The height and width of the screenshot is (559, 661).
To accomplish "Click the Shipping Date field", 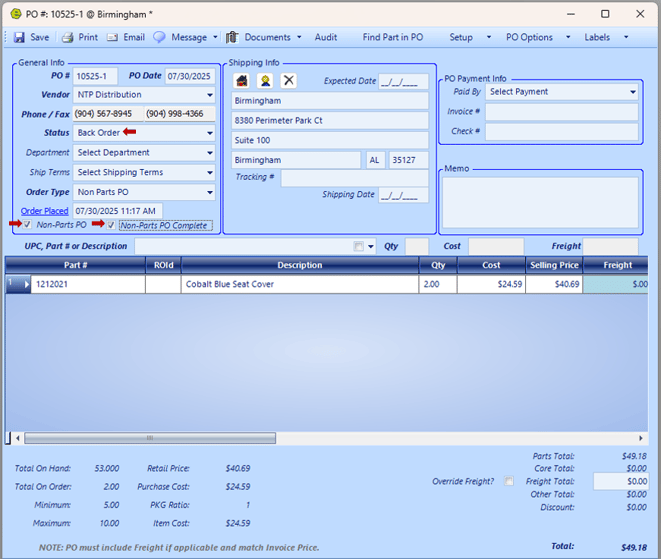I will pos(403,195).
